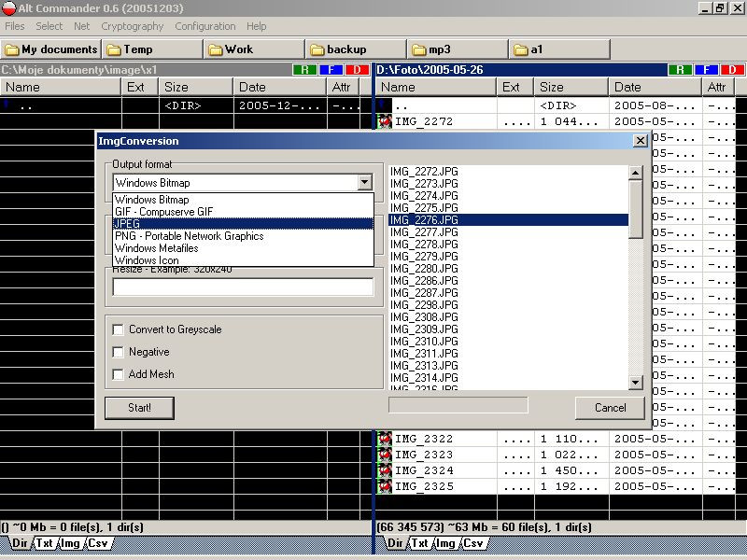Check the Add Mesh option
This screenshot has height=560, width=747.
pos(118,374)
